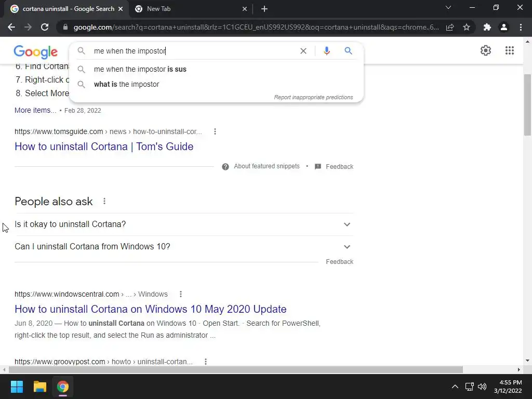Reload the current page

coord(45,27)
